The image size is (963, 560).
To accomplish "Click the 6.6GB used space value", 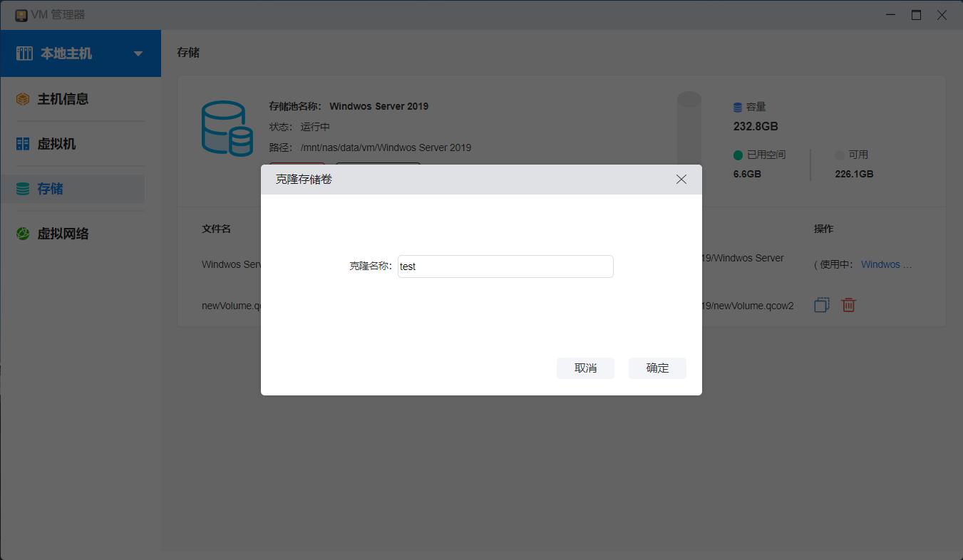I will pyautogui.click(x=747, y=174).
